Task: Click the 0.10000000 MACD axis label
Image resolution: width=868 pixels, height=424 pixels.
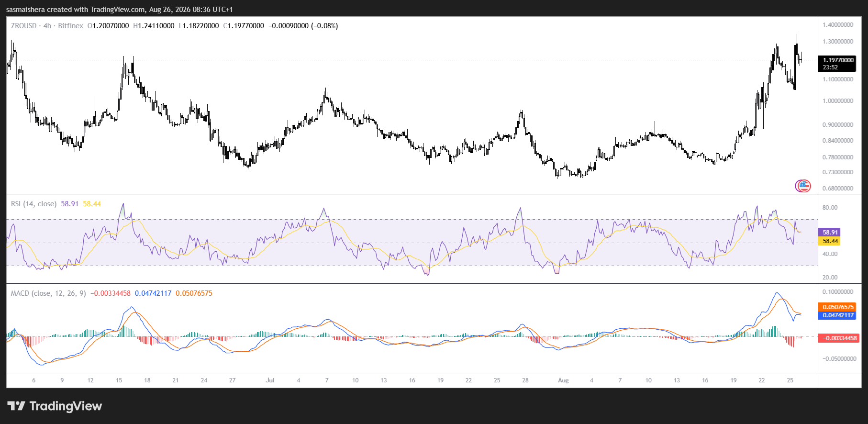Action: (838, 292)
